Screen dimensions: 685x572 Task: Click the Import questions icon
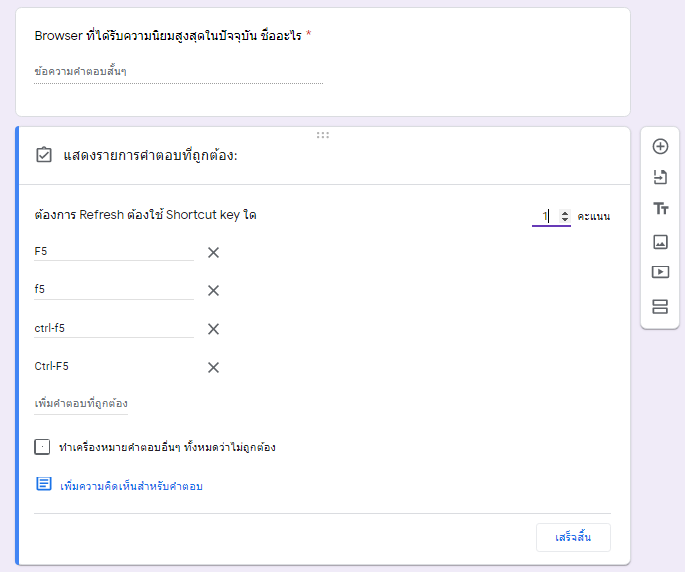click(x=660, y=178)
